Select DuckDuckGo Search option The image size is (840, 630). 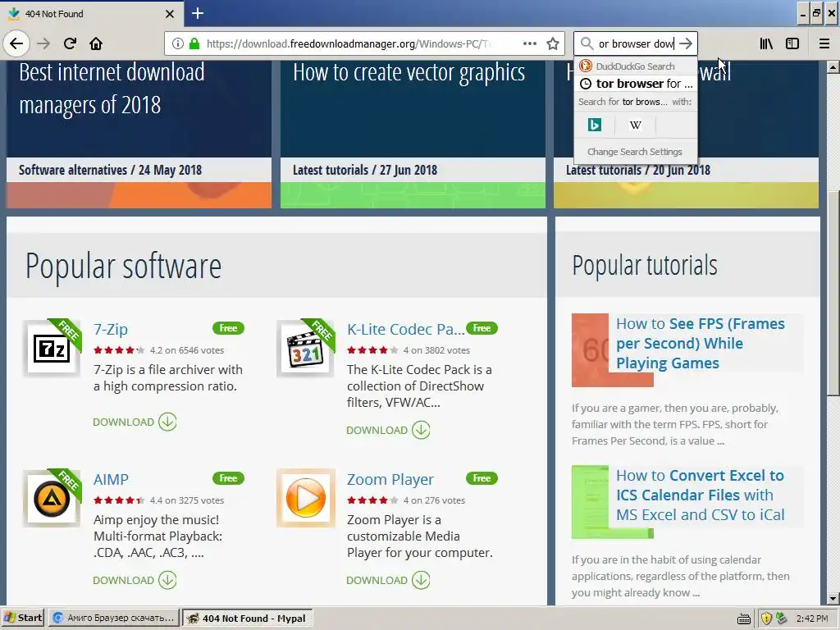[x=636, y=66]
